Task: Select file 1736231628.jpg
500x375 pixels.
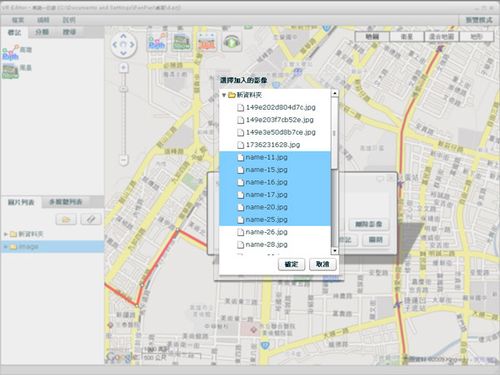Action: pos(275,145)
